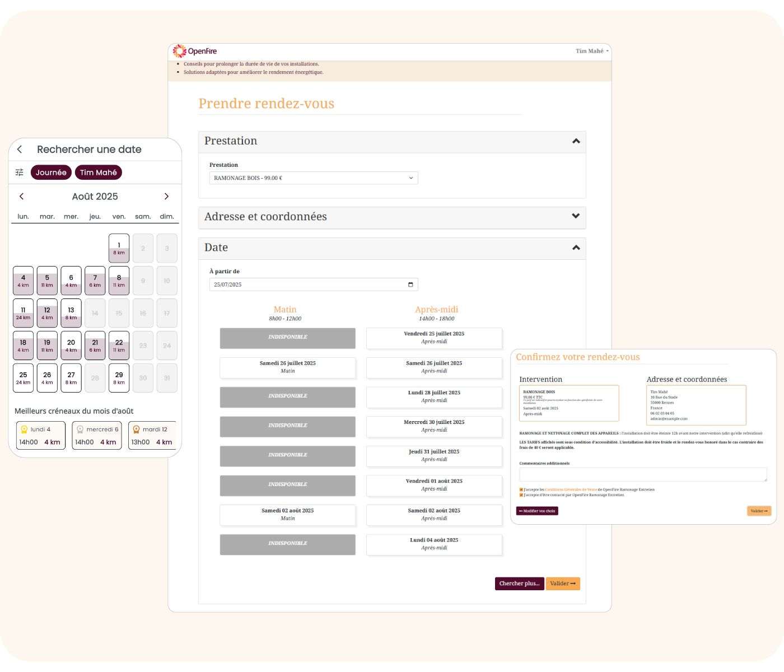Click the À partir de date field

(314, 284)
